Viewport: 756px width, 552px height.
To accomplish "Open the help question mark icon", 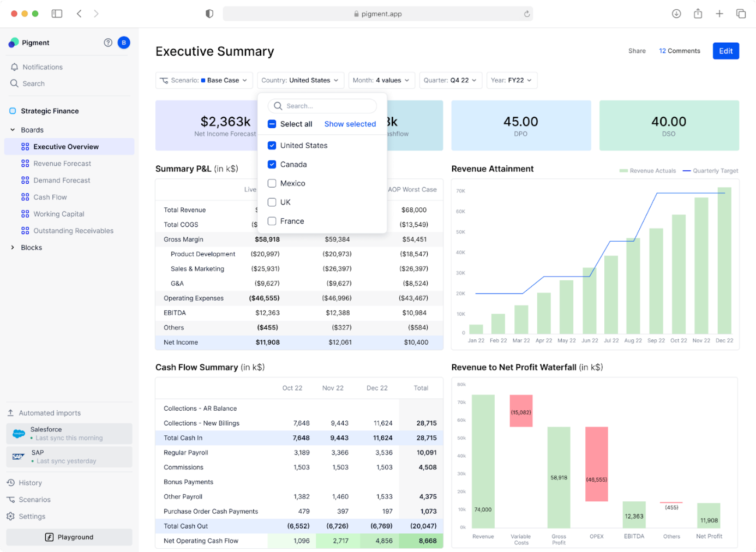I will click(108, 42).
